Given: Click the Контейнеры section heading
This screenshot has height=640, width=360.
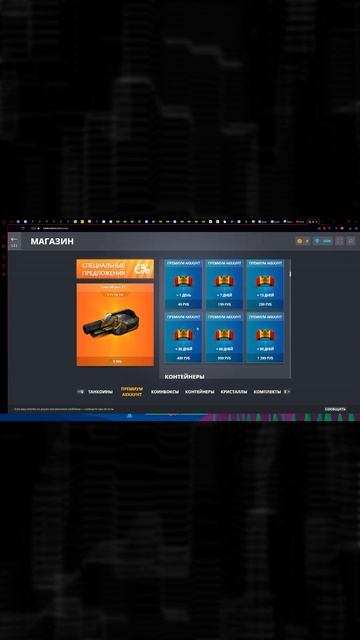Looking at the screenshot, I should tap(184, 376).
